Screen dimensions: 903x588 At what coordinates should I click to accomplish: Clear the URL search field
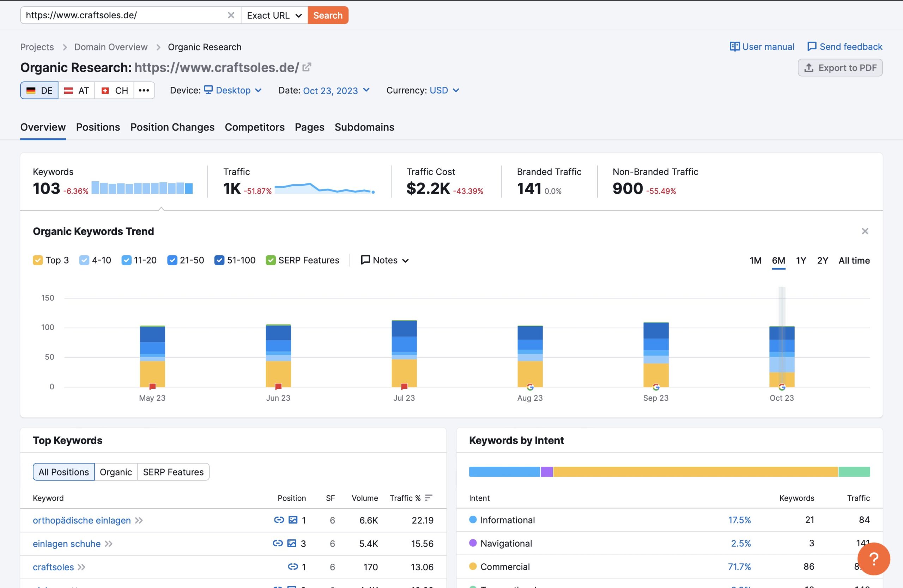tap(231, 15)
